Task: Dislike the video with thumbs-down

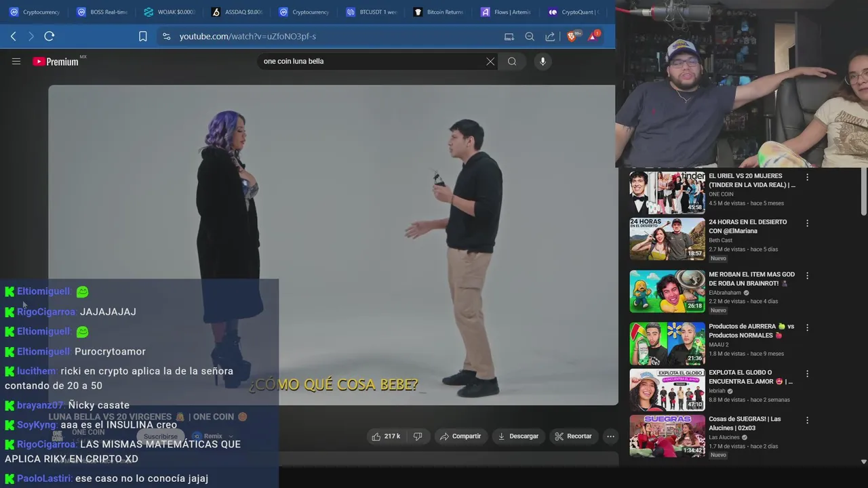Action: click(x=418, y=436)
